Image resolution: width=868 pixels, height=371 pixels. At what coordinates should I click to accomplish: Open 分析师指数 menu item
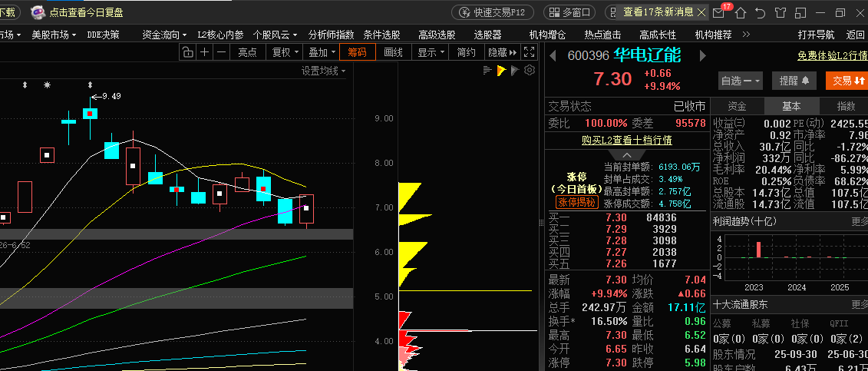tap(331, 35)
